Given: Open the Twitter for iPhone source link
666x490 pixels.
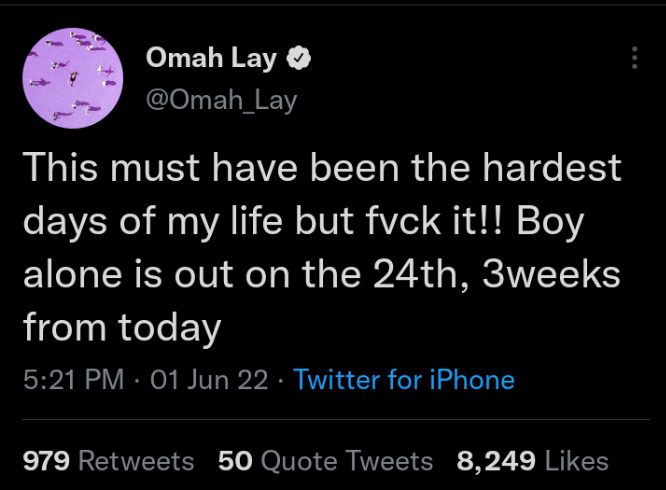Looking at the screenshot, I should coord(404,379).
